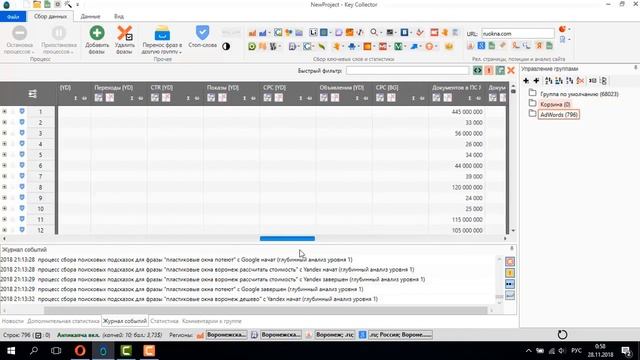Expand row 1 with plus sign
The width and height of the screenshot is (640, 360).
(x=4, y=111)
